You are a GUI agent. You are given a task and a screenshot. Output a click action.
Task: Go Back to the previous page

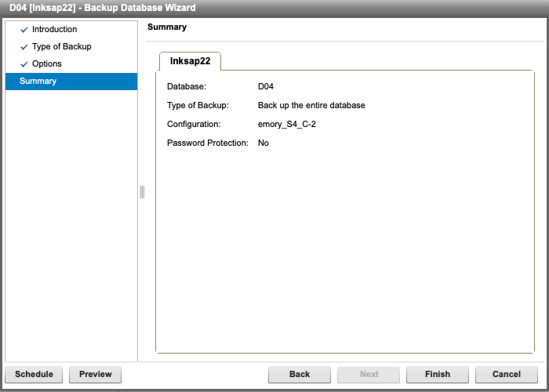click(x=300, y=375)
